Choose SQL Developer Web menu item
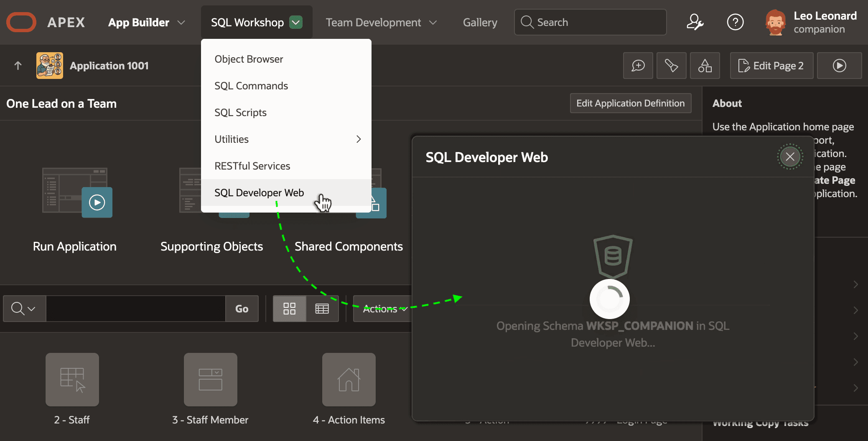The width and height of the screenshot is (868, 441). (286, 193)
